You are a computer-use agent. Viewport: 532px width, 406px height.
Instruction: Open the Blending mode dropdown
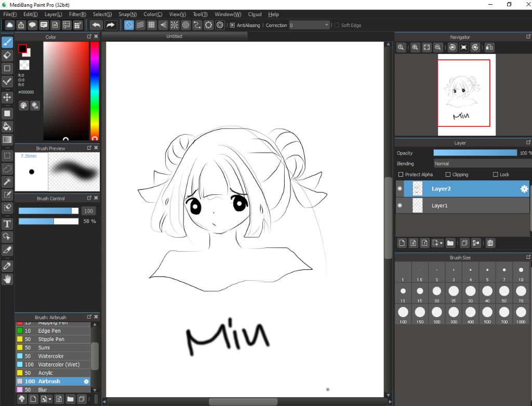click(483, 164)
